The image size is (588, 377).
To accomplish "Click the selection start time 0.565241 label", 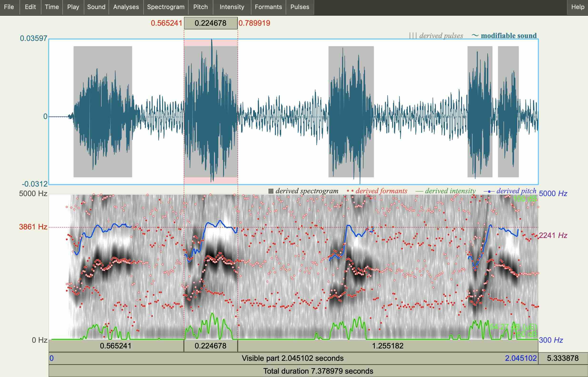I will coord(166,23).
